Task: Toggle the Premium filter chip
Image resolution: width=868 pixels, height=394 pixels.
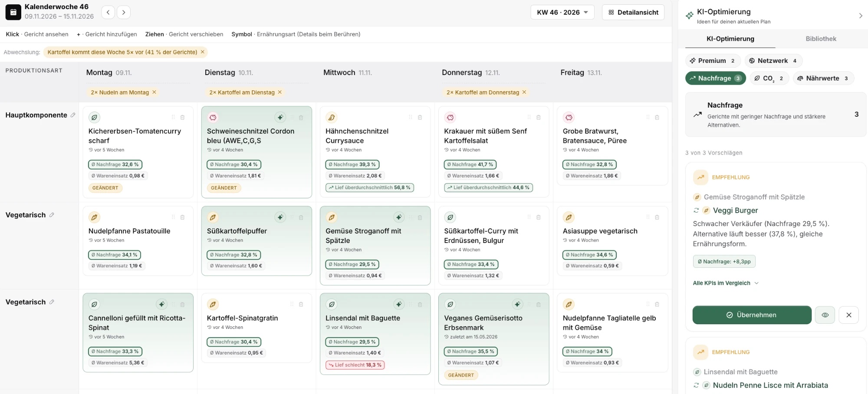Action: 712,61
